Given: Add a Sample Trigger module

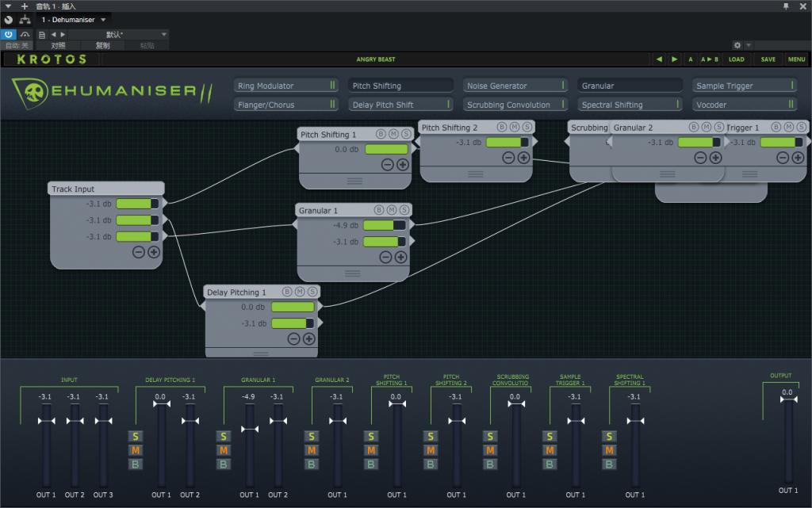Looking at the screenshot, I should [744, 86].
